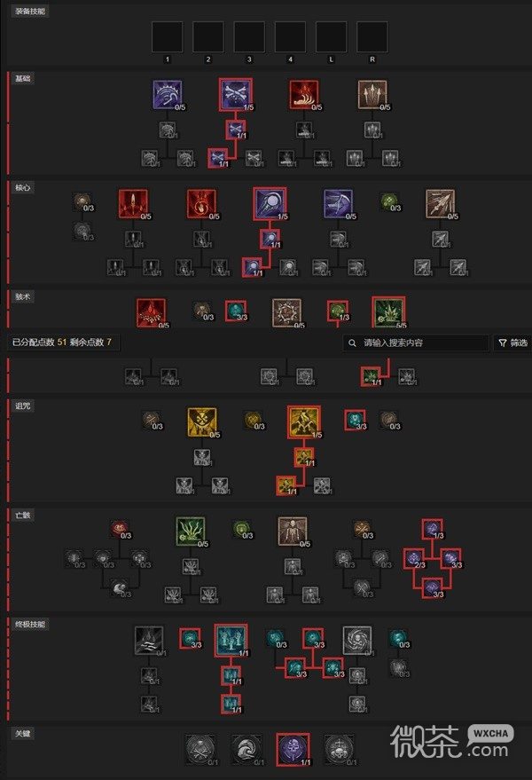
Task: Focus the 请输入搜索内容 search field
Action: (x=416, y=343)
